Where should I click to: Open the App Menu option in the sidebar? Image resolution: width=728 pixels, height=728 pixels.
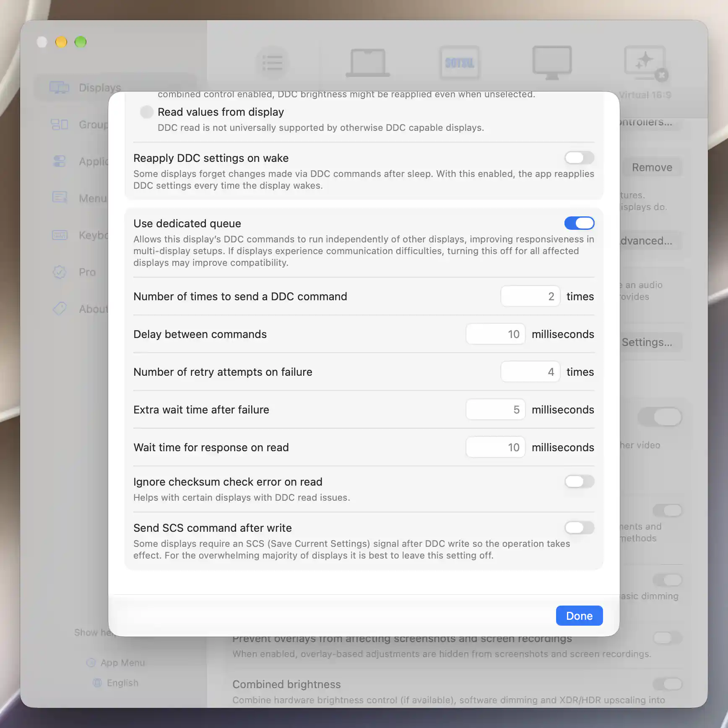116,663
